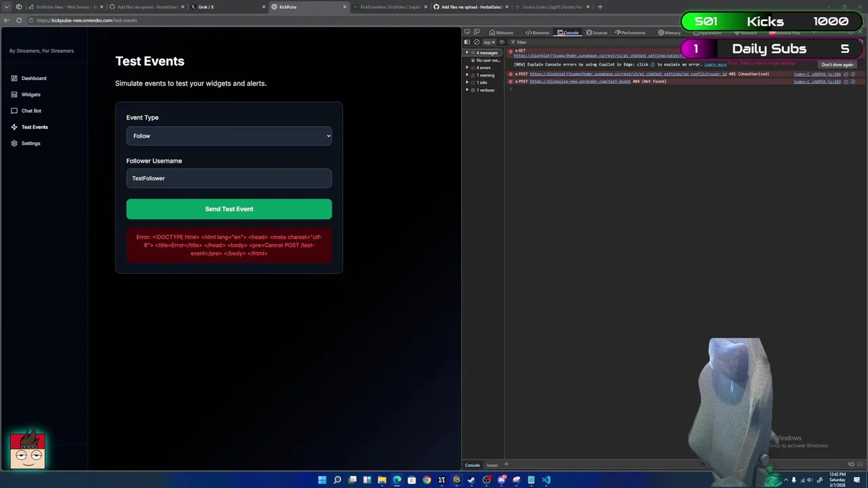Image resolution: width=868 pixels, height=488 pixels.
Task: Click the Follower Username input field
Action: [x=229, y=178]
